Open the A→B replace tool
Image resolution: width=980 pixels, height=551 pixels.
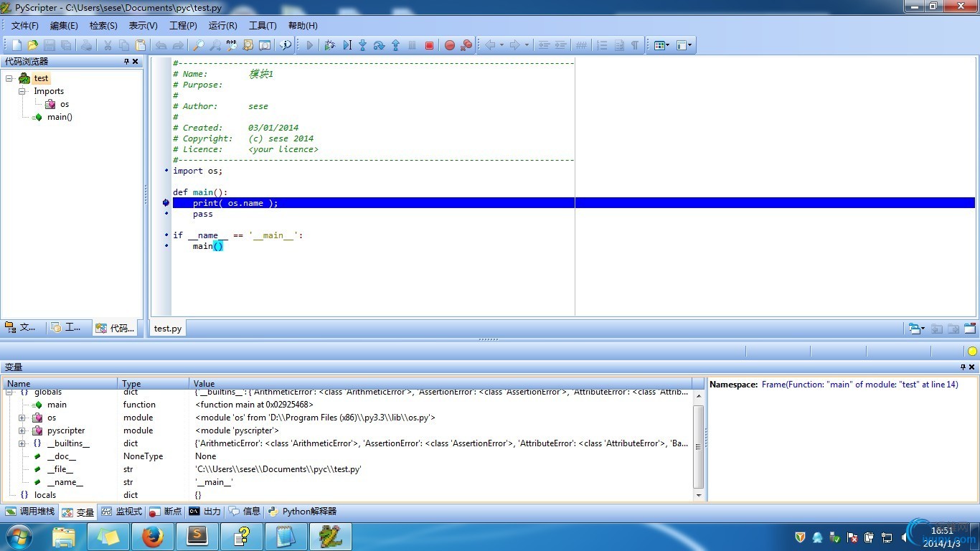[231, 45]
